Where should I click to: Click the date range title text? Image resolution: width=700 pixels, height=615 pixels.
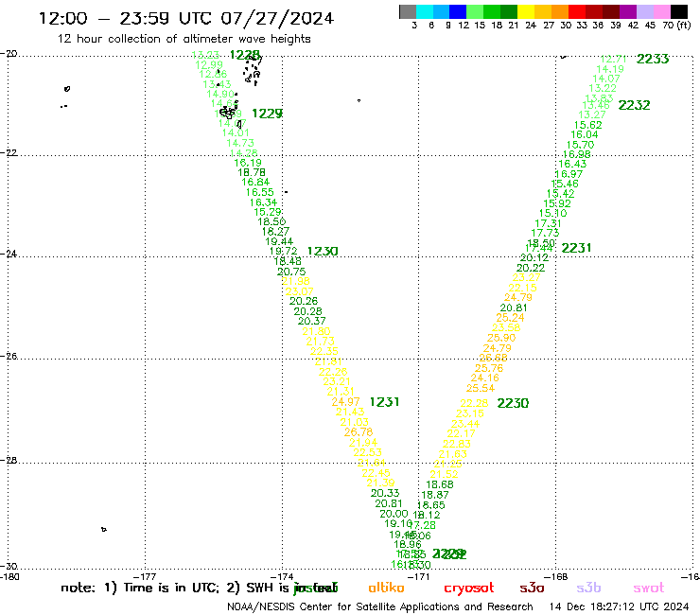[x=186, y=19]
